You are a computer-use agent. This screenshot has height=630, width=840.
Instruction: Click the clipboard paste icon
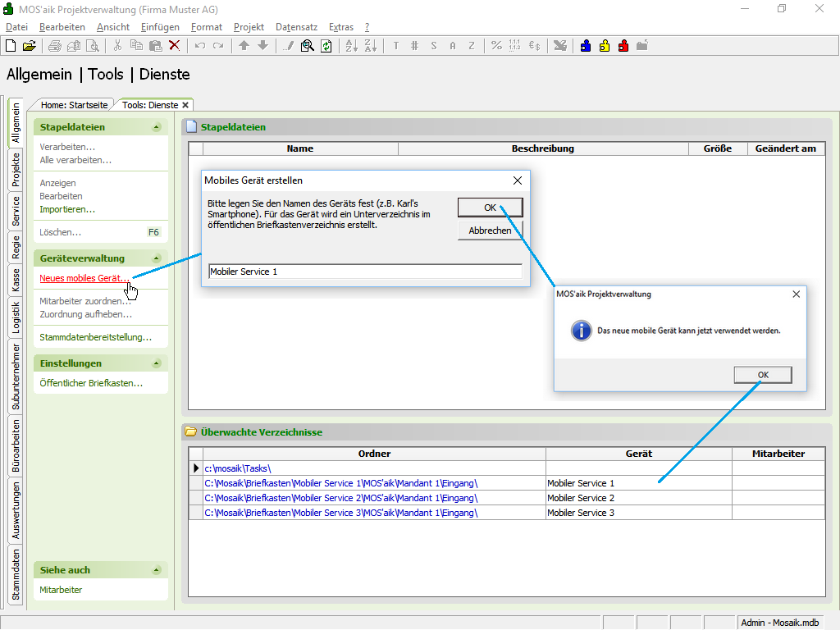point(155,46)
